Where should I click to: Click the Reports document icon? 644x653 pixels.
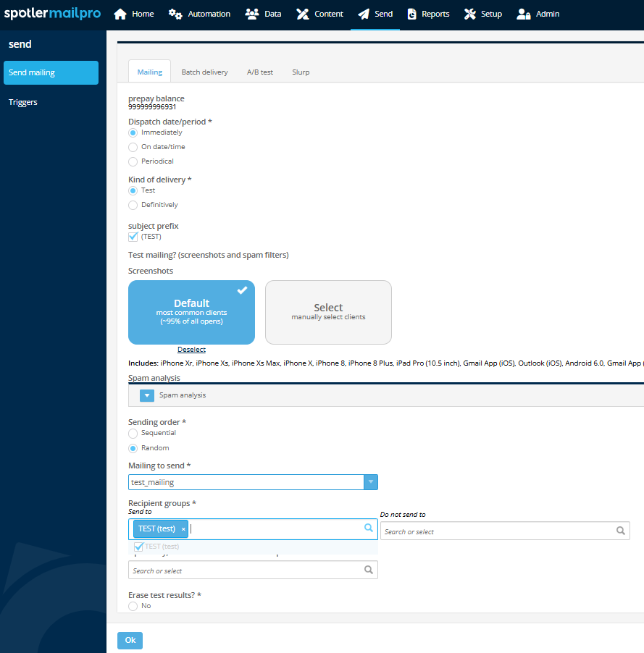pyautogui.click(x=412, y=14)
